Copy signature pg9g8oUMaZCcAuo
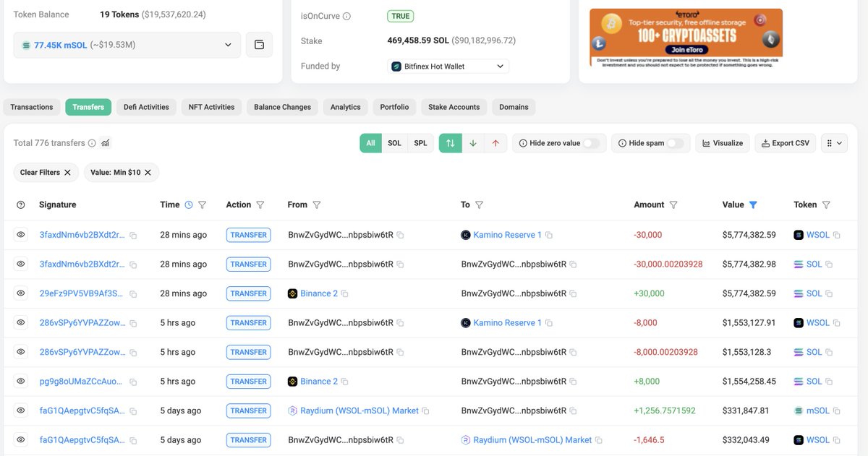This screenshot has height=456, width=868. coord(133,382)
